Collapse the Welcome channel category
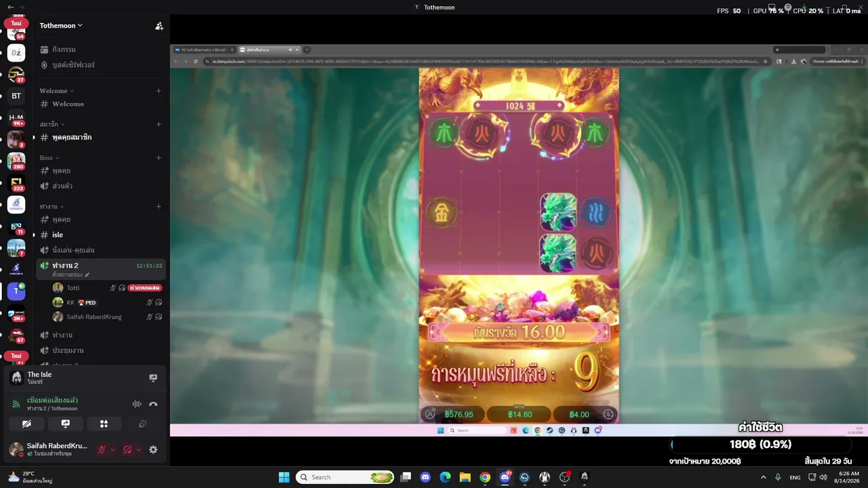This screenshot has height=488, width=868. (56, 91)
